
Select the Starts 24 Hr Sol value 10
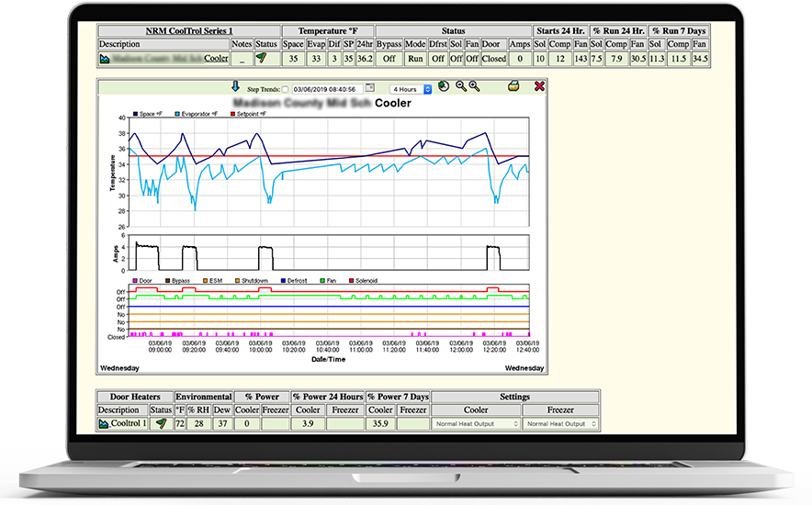pyautogui.click(x=540, y=59)
